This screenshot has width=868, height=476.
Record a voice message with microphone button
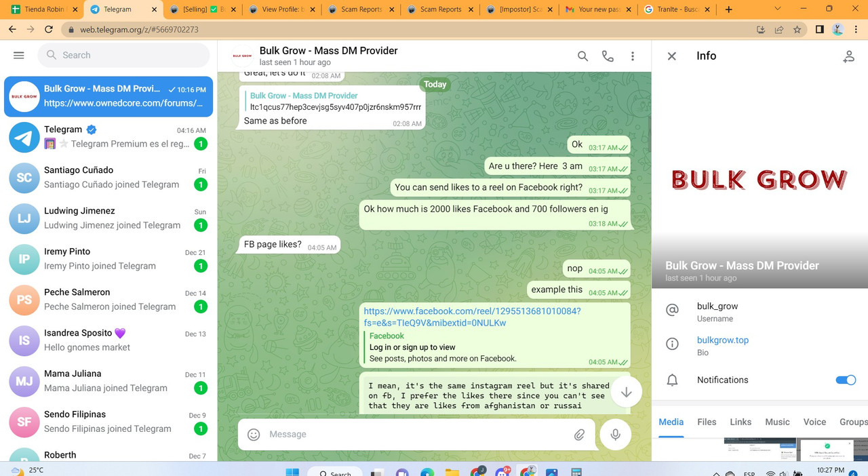pyautogui.click(x=616, y=435)
